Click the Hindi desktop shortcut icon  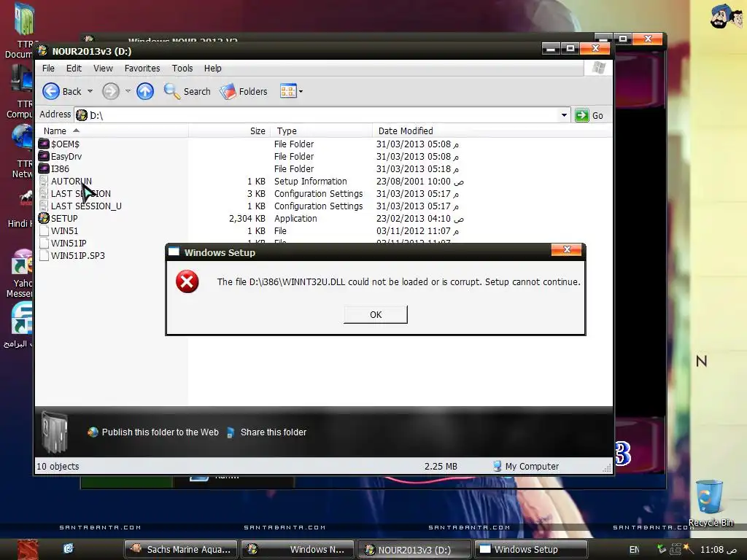pyautogui.click(x=22, y=209)
